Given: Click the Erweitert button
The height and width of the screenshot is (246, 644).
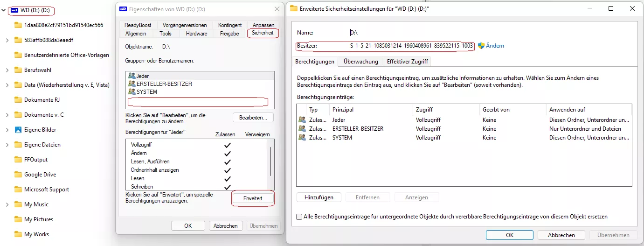Looking at the screenshot, I should click(253, 198).
